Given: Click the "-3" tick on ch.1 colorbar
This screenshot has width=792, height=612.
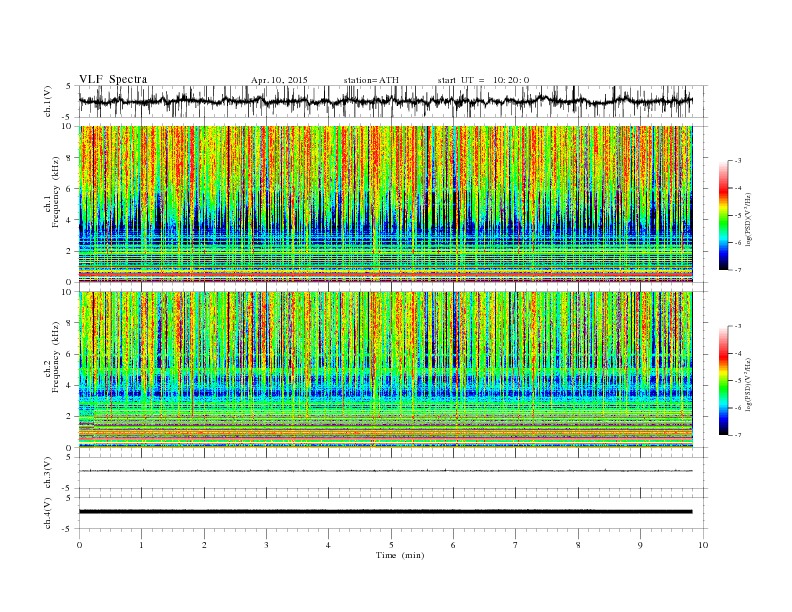Looking at the screenshot, I should 738,161.
